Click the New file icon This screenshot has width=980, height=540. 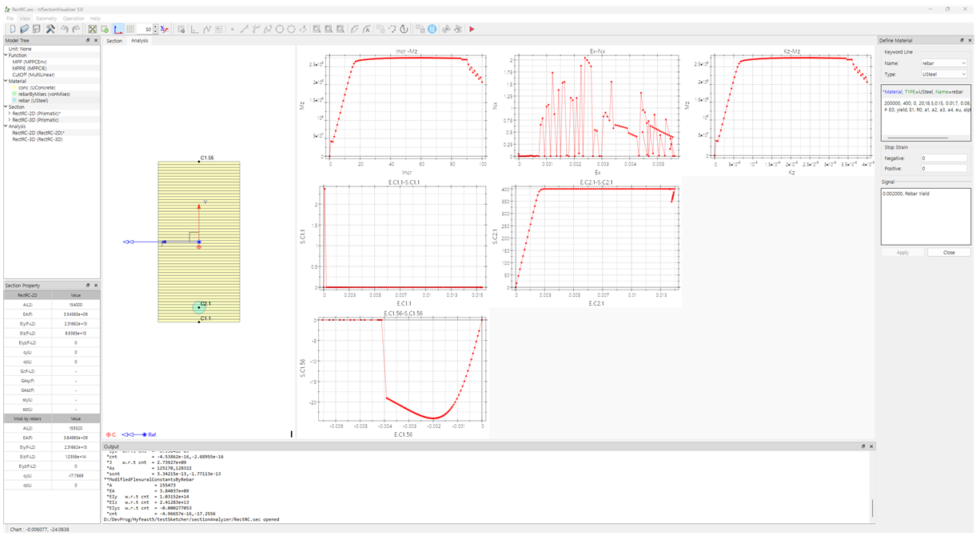coord(13,29)
